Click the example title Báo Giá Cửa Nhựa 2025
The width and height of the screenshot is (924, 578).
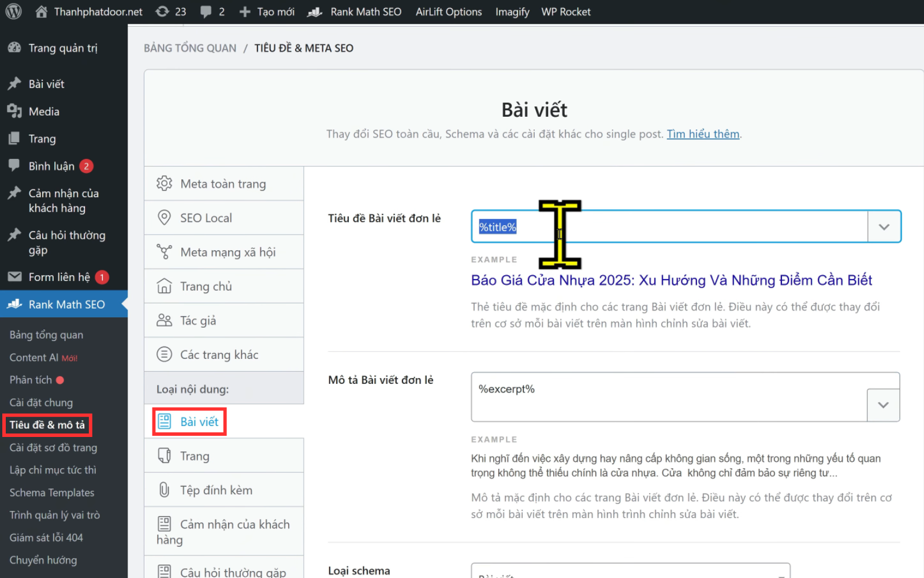(672, 280)
